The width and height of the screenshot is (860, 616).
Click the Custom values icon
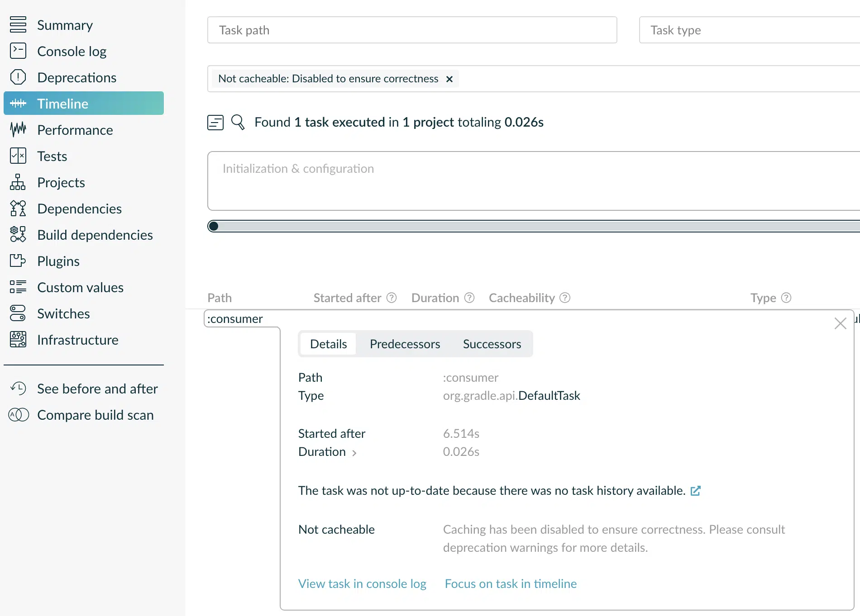pyautogui.click(x=18, y=287)
